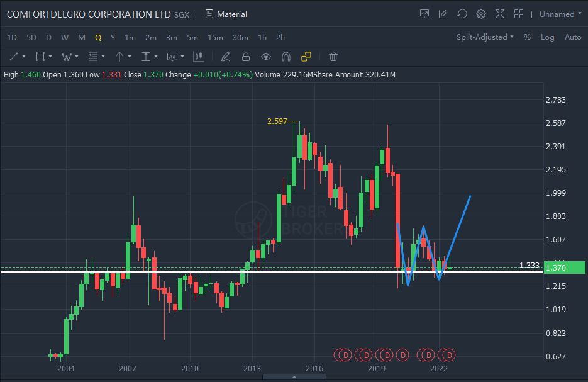Toggle the yellow linked-squares sync drawing icon
This screenshot has height=382, width=588.
(306, 57)
